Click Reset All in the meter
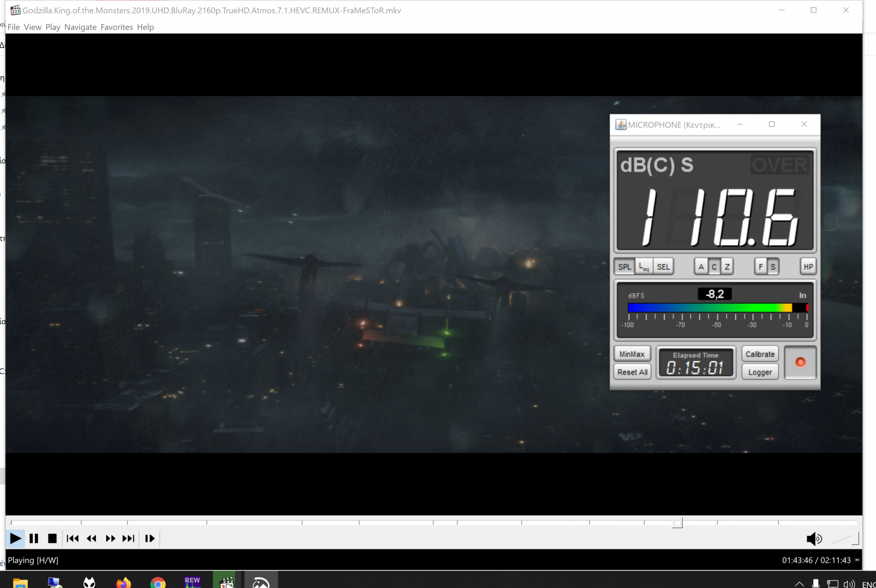This screenshot has width=876, height=588. [x=632, y=372]
